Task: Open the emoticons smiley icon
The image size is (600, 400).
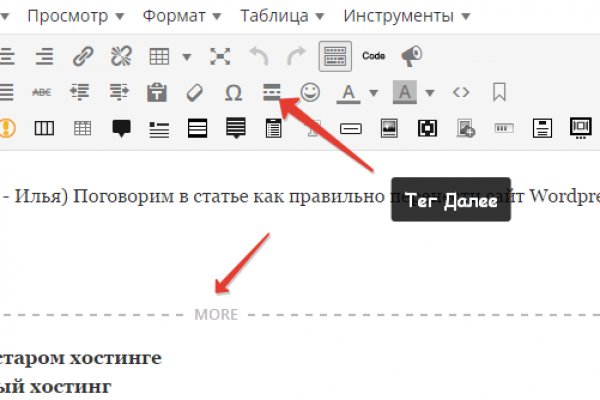Action: click(x=310, y=92)
